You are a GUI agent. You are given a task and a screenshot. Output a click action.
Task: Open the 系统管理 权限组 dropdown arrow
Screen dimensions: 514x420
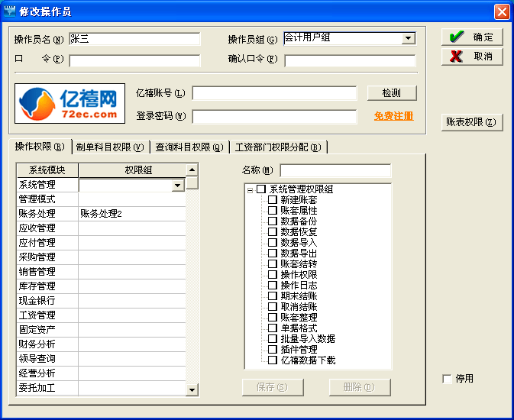click(178, 185)
